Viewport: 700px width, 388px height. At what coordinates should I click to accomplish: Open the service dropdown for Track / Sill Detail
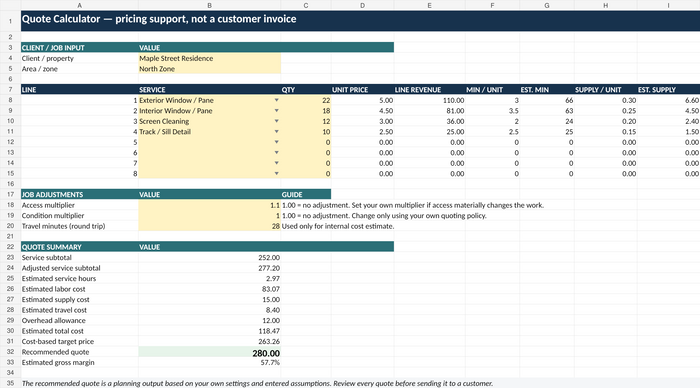(276, 132)
